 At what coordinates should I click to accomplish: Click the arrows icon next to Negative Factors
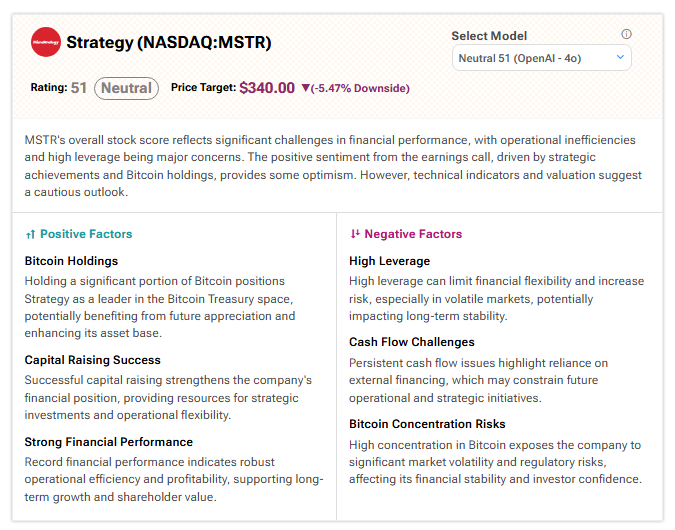tap(354, 234)
